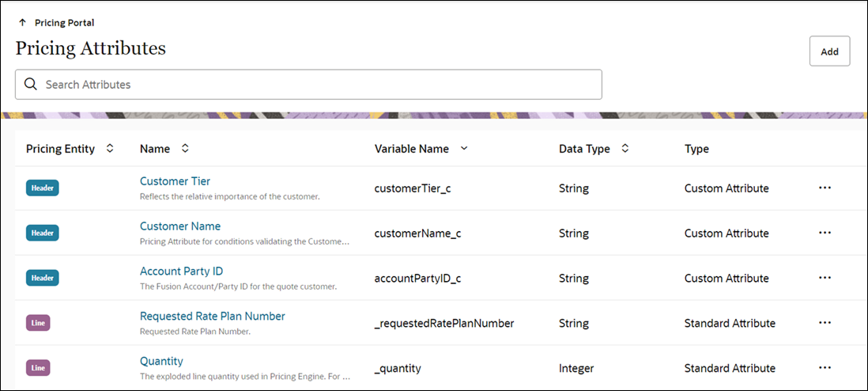
Task: Open the Quantity attribute
Action: click(x=161, y=361)
